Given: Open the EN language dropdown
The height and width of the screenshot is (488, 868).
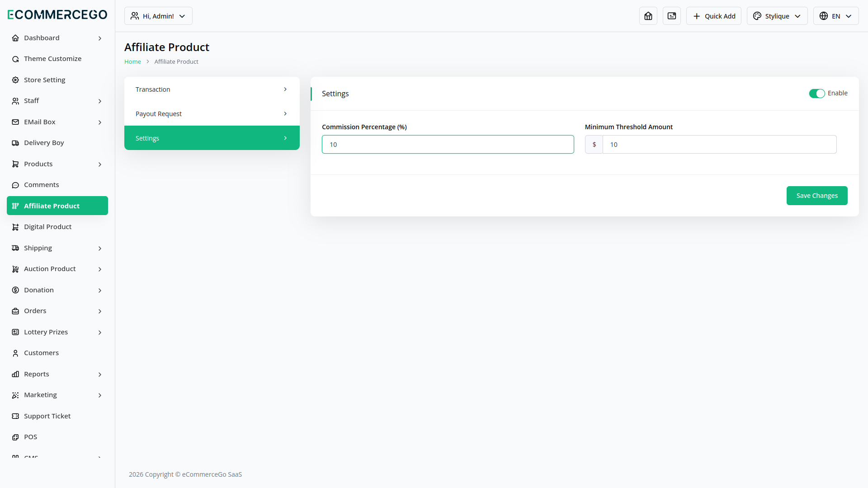Looking at the screenshot, I should [x=836, y=16].
